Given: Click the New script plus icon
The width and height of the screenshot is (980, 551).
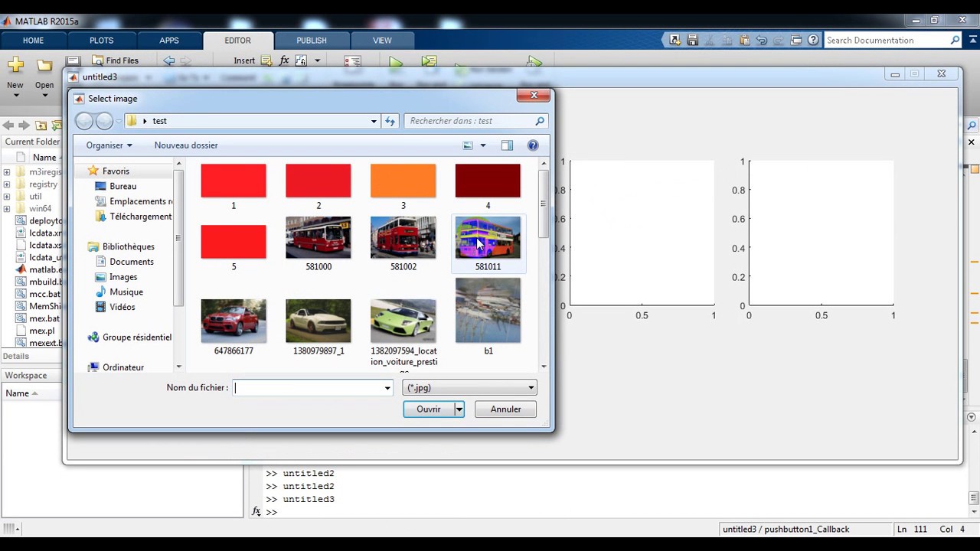Looking at the screenshot, I should click(15, 65).
